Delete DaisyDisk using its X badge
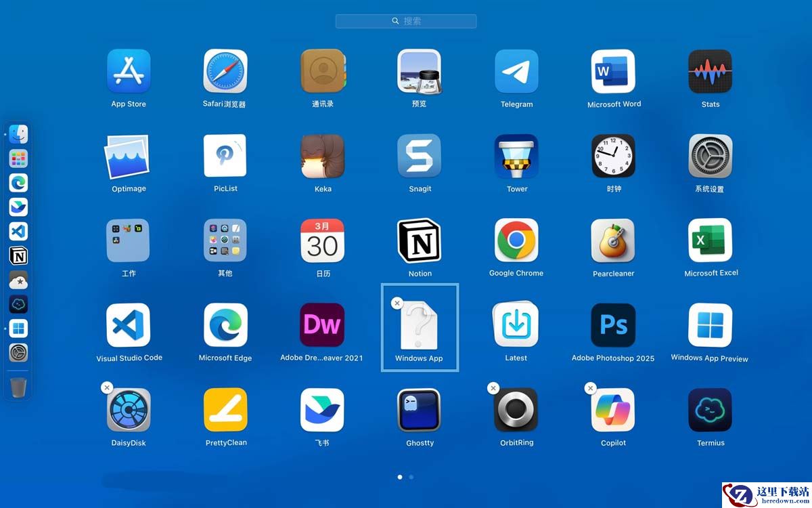The width and height of the screenshot is (812, 508). (106, 387)
